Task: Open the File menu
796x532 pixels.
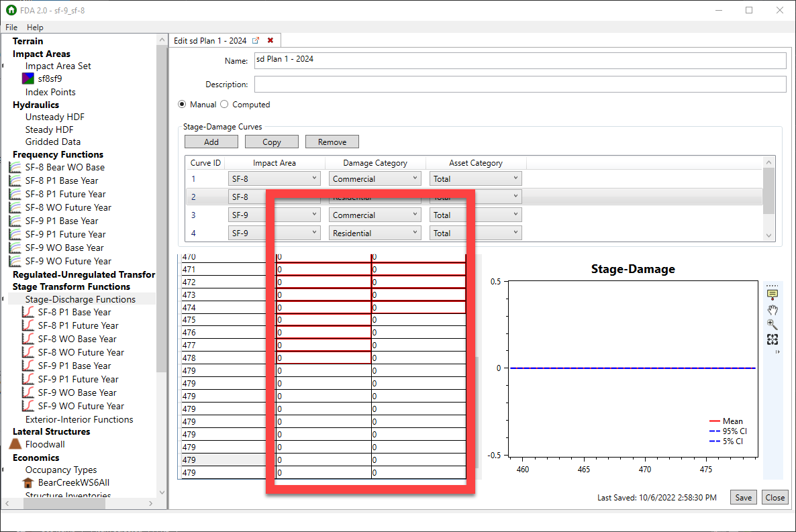Action: 11,27
